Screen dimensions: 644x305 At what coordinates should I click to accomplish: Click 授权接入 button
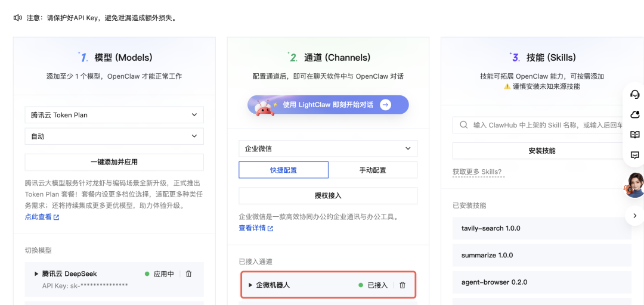click(328, 196)
